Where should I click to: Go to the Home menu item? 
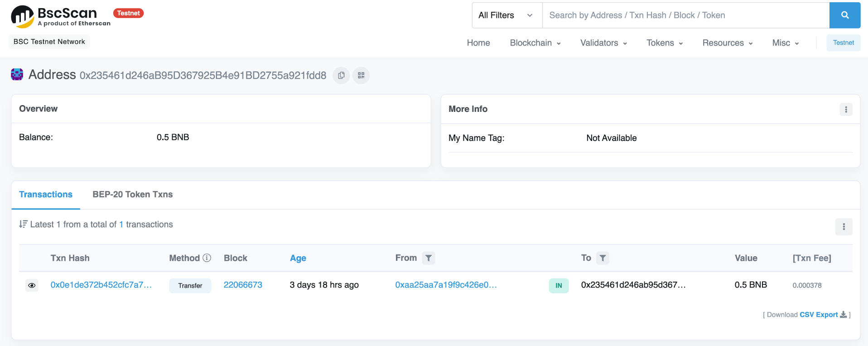click(478, 43)
